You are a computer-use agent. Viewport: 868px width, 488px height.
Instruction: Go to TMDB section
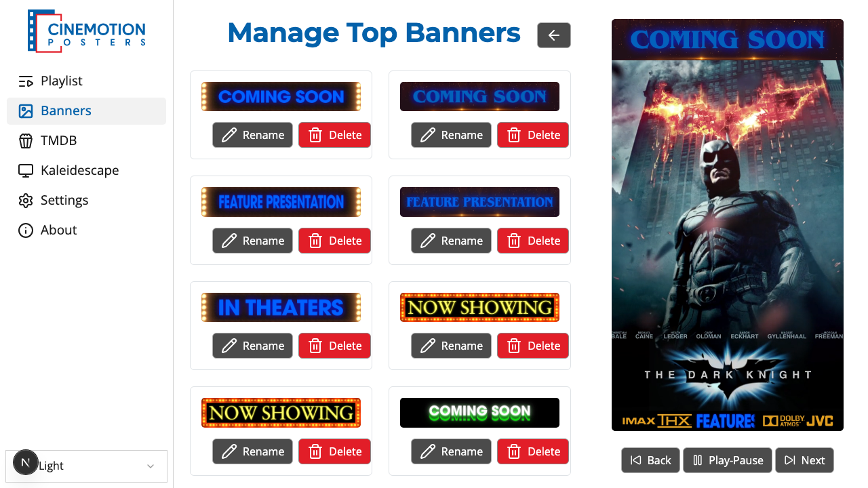(x=86, y=141)
